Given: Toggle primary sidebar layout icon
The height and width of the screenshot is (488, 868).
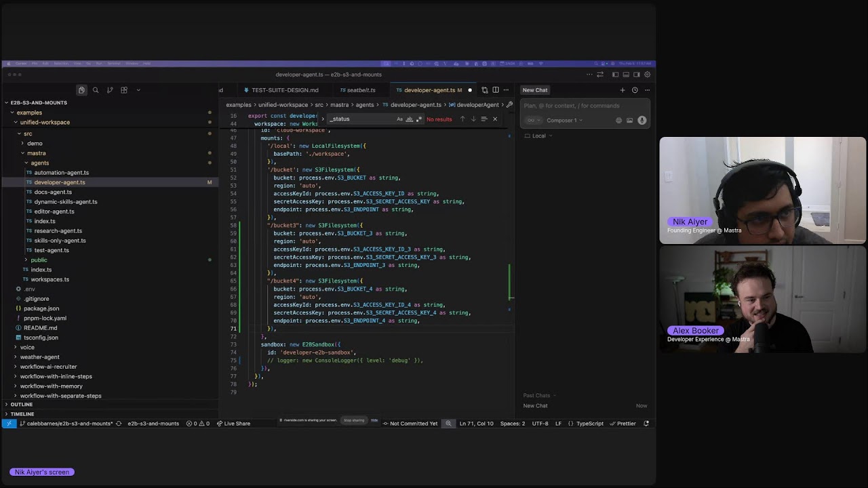Looking at the screenshot, I should pos(615,75).
